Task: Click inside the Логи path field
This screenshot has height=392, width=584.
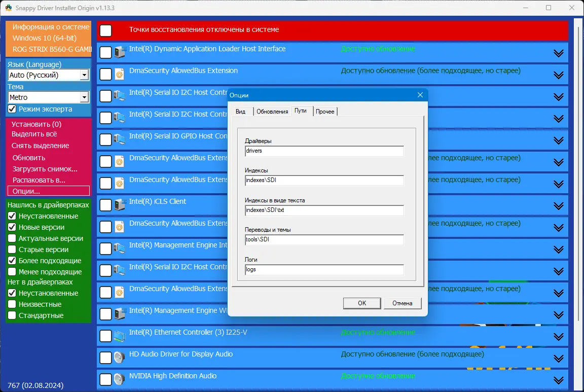Action: point(324,269)
